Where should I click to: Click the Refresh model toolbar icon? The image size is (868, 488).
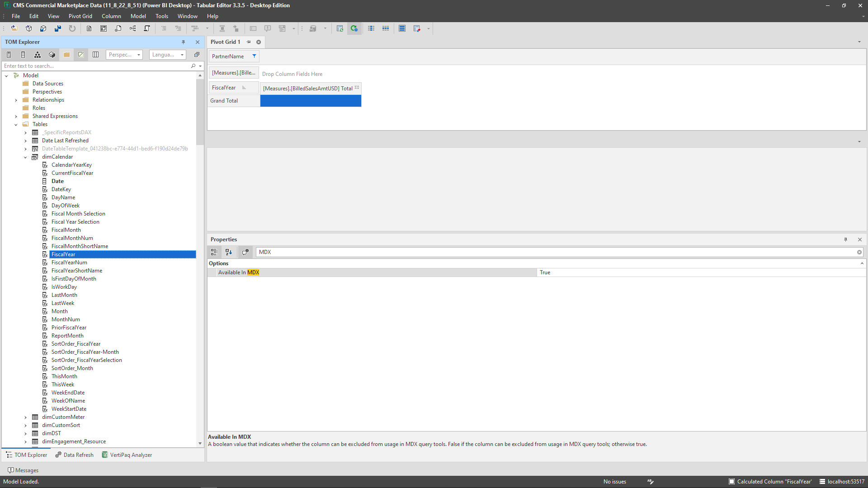click(72, 28)
